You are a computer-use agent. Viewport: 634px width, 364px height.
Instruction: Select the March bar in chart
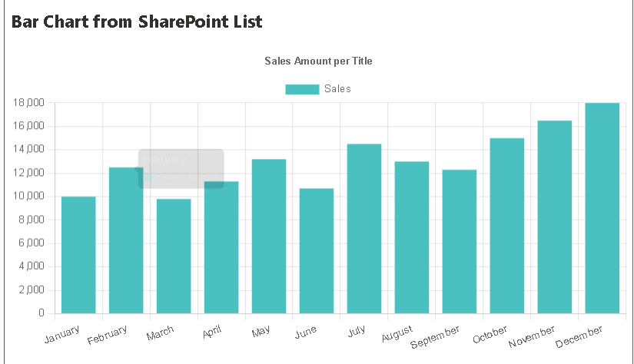(174, 256)
